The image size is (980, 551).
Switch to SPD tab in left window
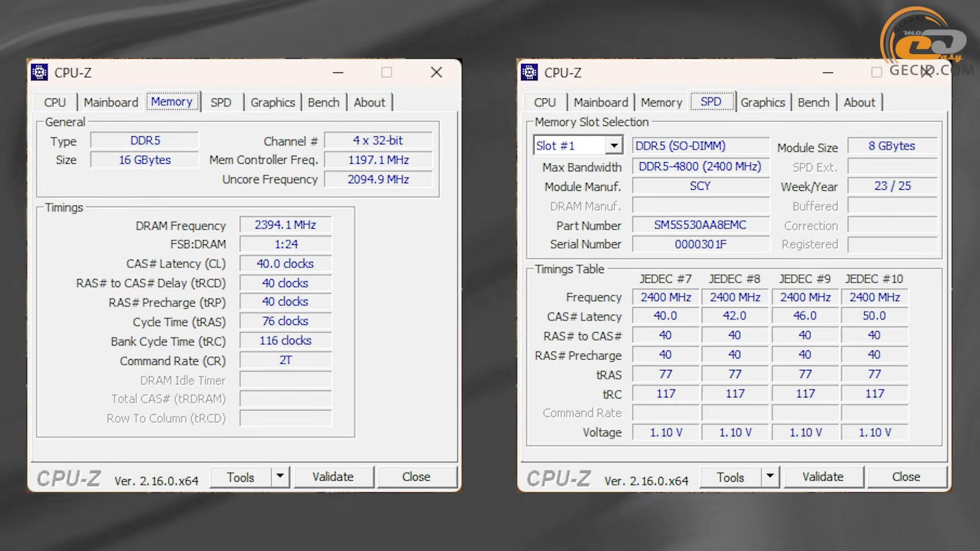(x=220, y=103)
